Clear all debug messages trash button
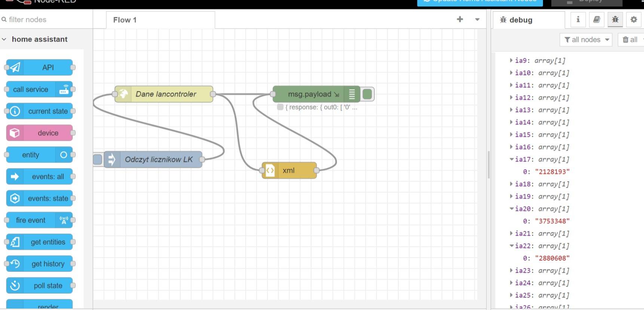The width and height of the screenshot is (644, 310). pos(631,40)
